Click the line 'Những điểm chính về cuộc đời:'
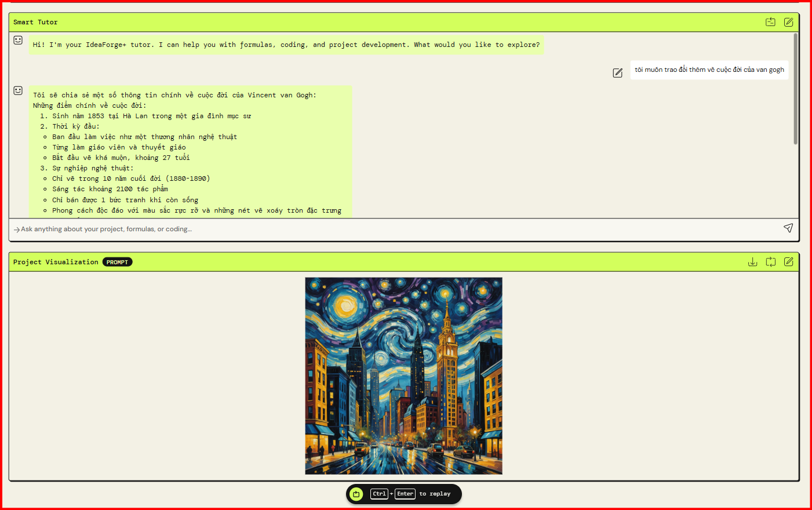 (x=90, y=105)
